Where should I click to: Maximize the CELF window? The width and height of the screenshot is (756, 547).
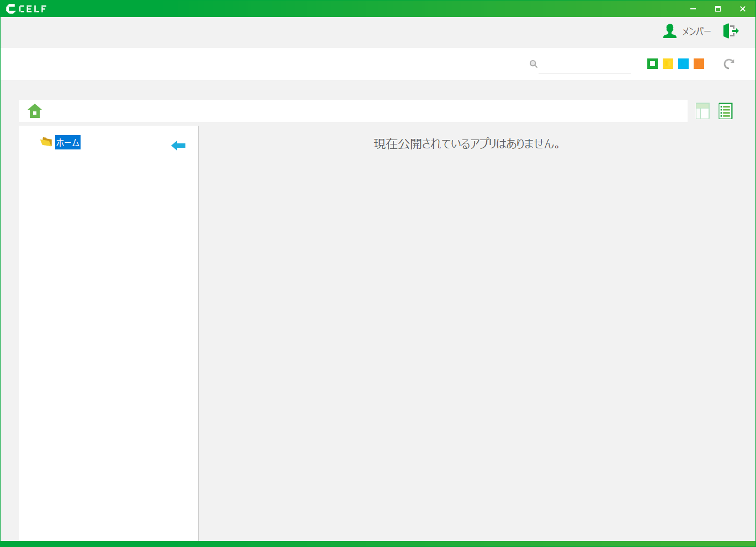pos(718,9)
